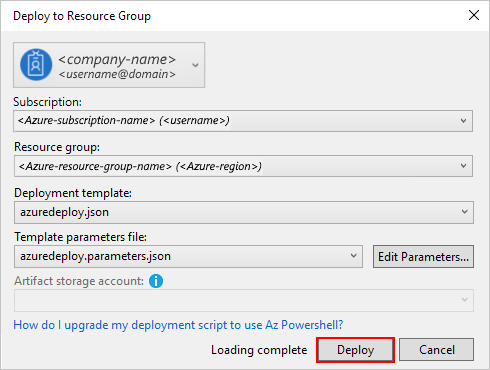Click the Artifact storage account info icon
Screen dimensions: 490x370
tap(156, 281)
